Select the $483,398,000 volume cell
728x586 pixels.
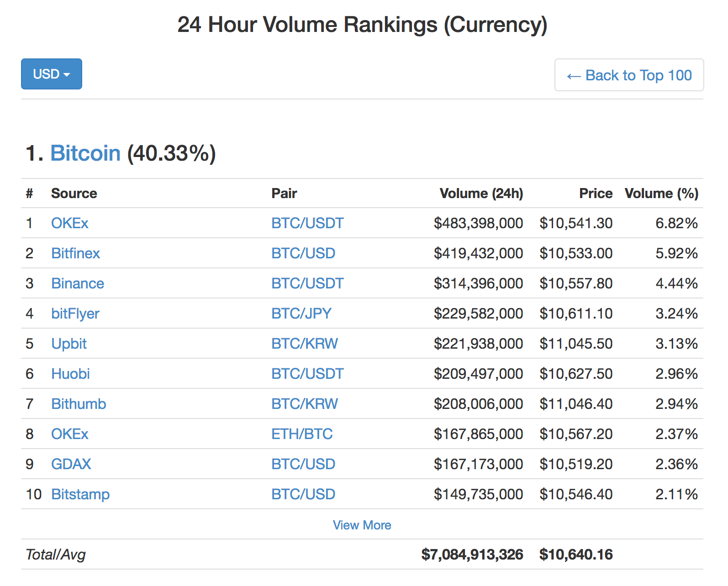click(479, 223)
